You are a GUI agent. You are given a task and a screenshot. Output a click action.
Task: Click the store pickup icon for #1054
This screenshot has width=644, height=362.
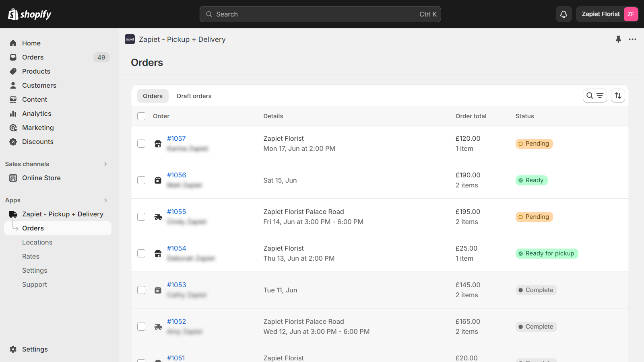tap(158, 253)
